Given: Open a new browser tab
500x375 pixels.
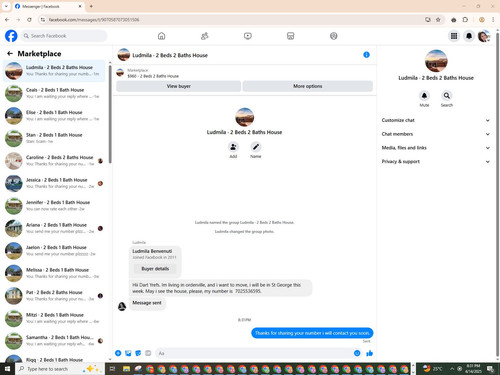Looking at the screenshot, I should click(91, 6).
